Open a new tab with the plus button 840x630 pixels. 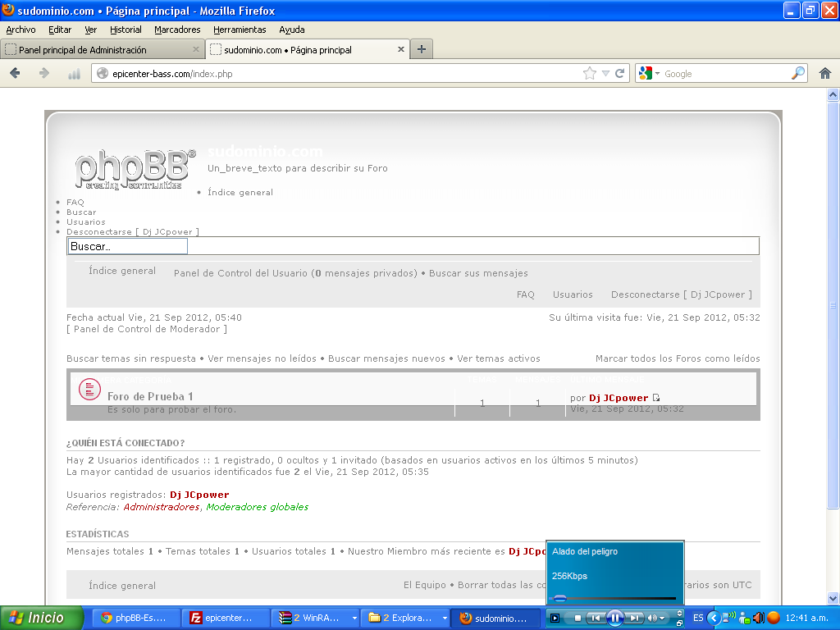coord(421,49)
